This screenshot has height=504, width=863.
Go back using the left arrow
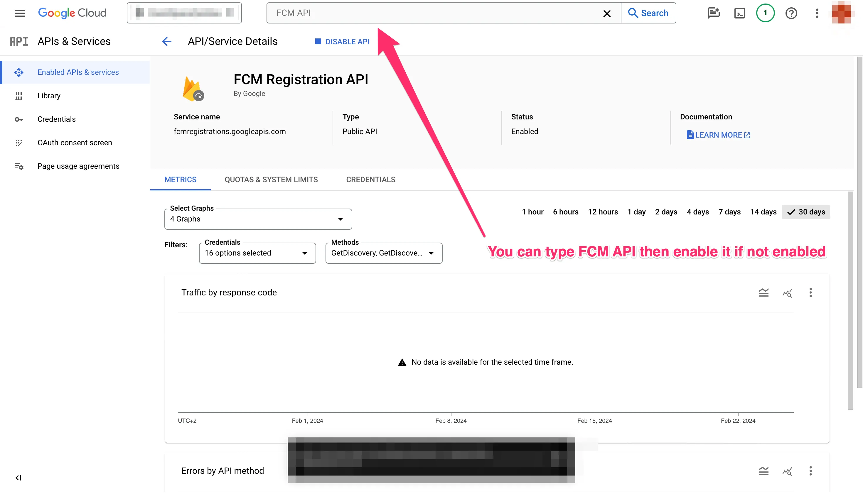(x=167, y=41)
